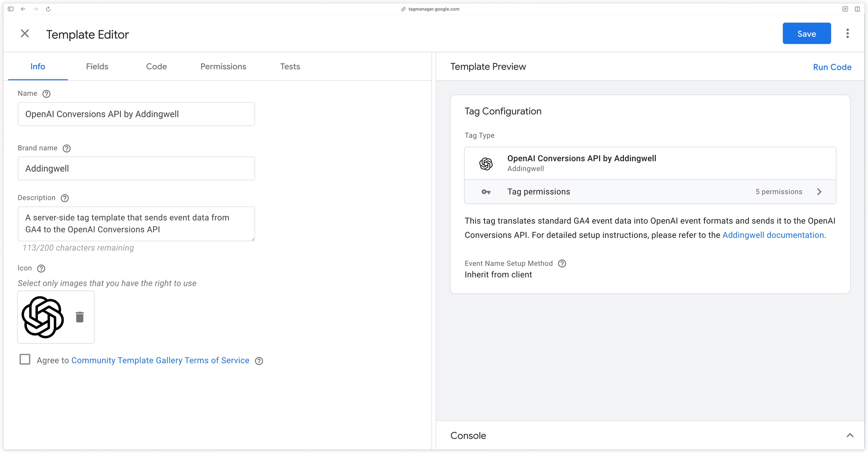The width and height of the screenshot is (868, 453).
Task: Click the 'Event Name Setup Method' label
Action: [509, 264]
